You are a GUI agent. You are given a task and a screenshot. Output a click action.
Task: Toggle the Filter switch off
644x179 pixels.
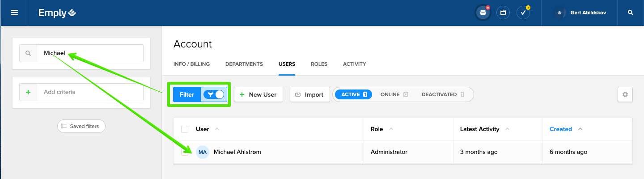tap(215, 94)
